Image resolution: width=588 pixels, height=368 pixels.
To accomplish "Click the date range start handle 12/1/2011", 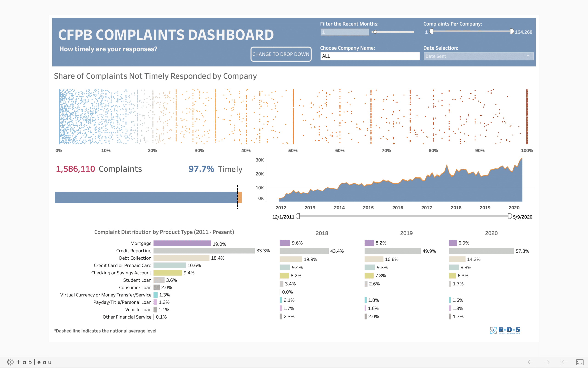I will pos(298,216).
